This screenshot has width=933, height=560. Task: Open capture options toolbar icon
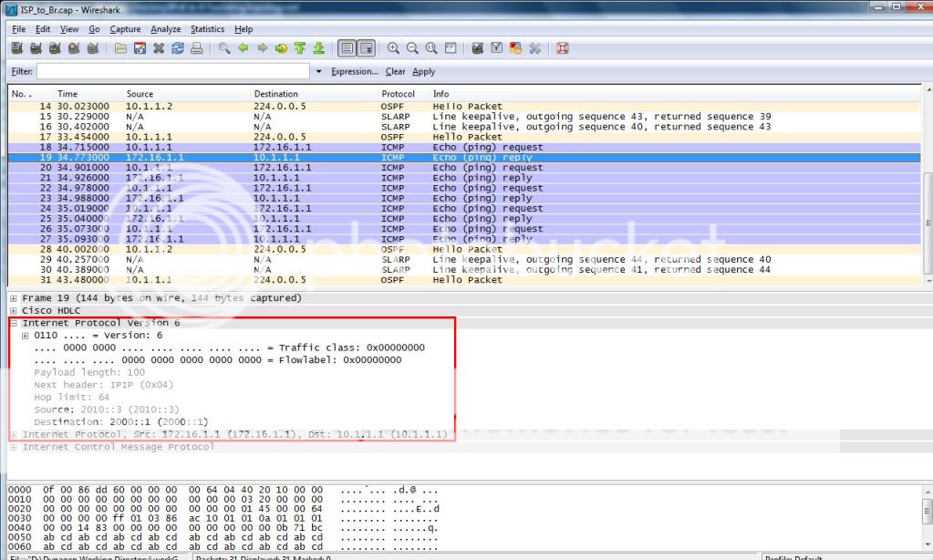36,48
